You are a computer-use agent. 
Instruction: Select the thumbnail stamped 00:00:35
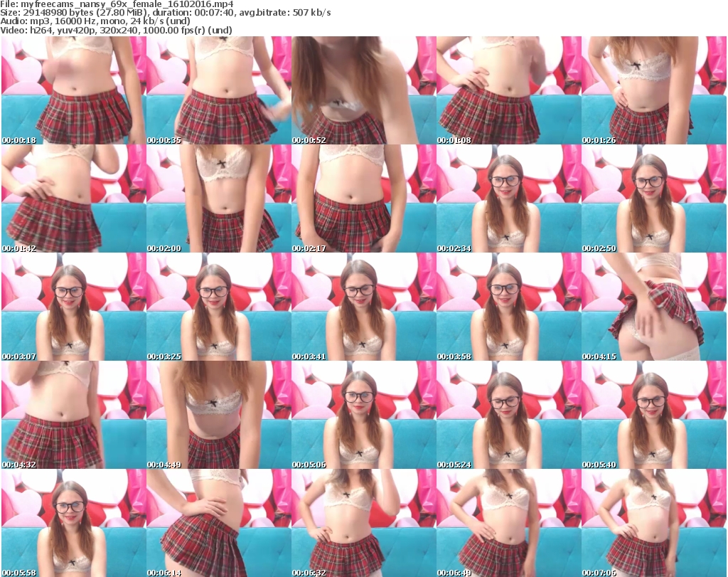(219, 90)
